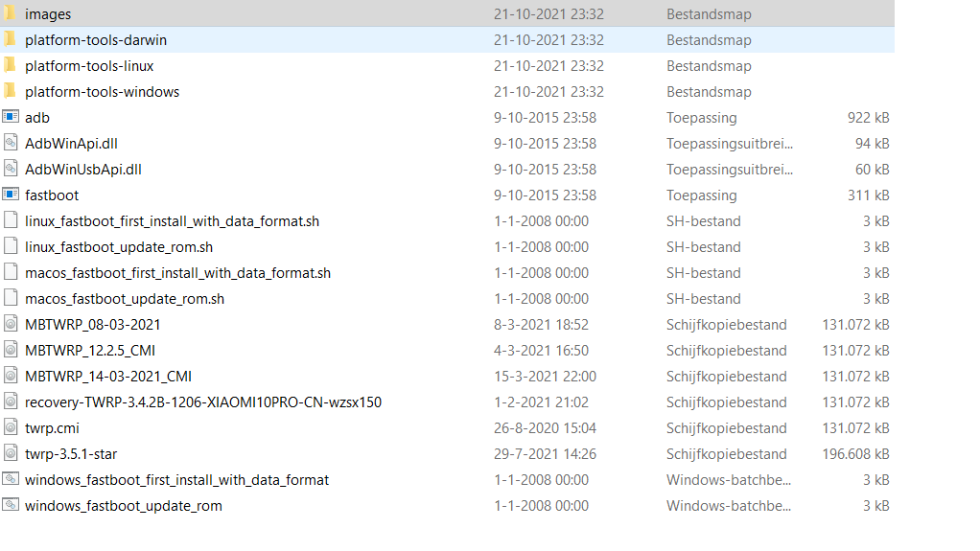The image size is (980, 551).
Task: Click Bestandsmap type of images row
Action: (x=709, y=13)
